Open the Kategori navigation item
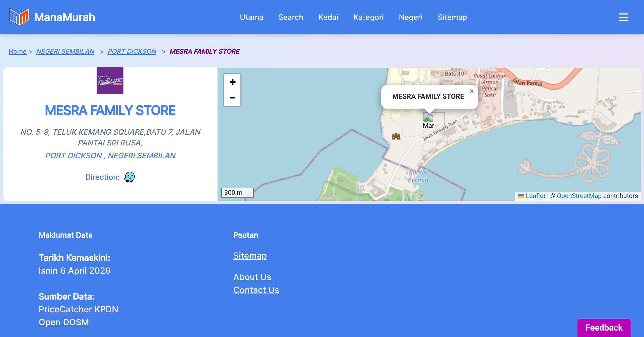644x337 pixels. click(368, 17)
